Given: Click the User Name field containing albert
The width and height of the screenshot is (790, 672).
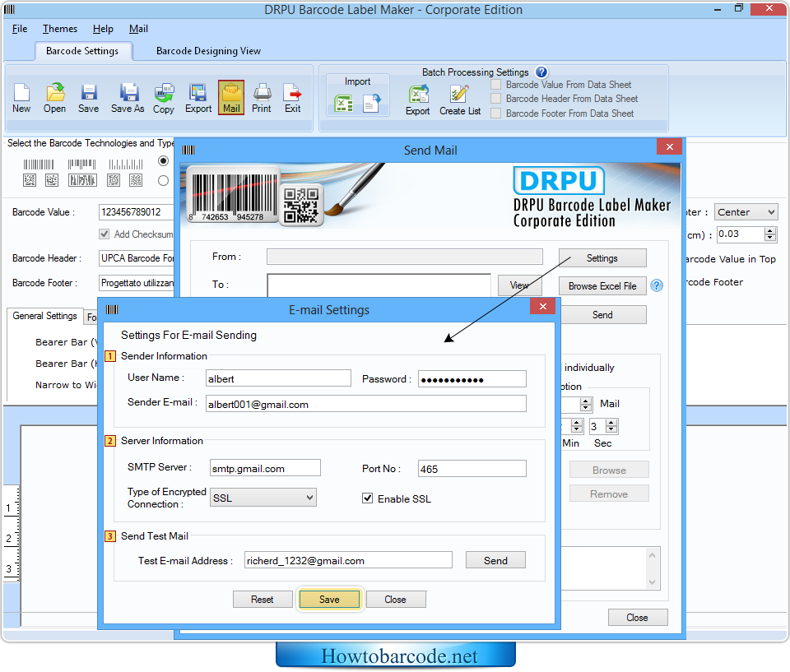Looking at the screenshot, I should [278, 378].
